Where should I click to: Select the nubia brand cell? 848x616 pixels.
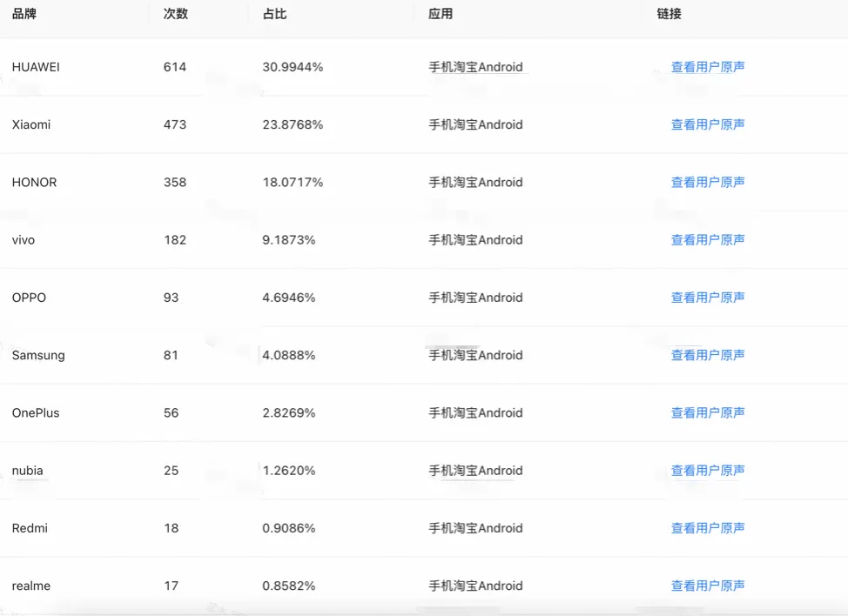[28, 471]
